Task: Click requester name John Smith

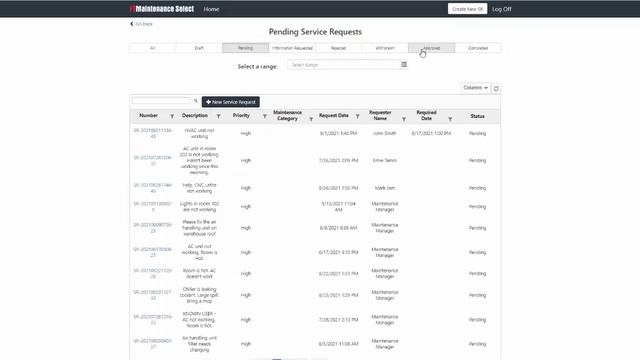Action: coord(384,133)
